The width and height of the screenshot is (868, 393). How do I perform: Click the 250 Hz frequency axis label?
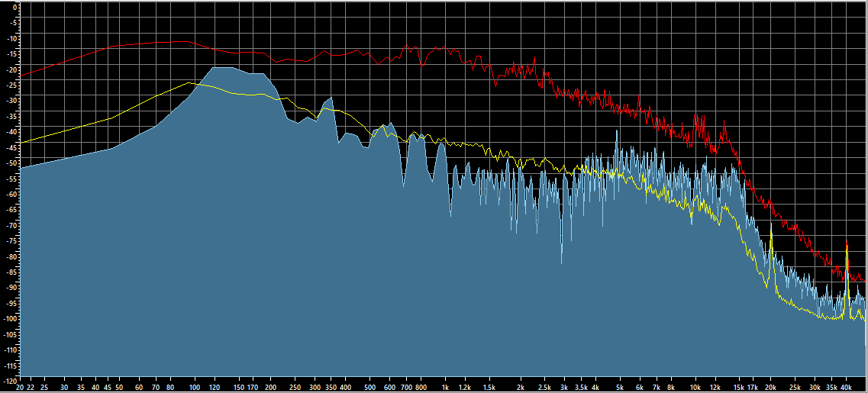pos(295,388)
